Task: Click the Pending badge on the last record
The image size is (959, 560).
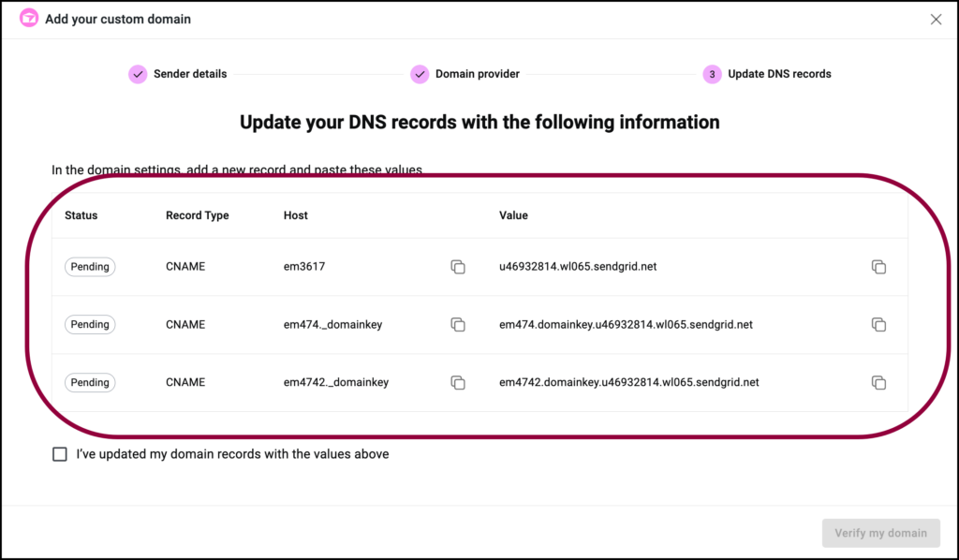Action: [x=90, y=382]
